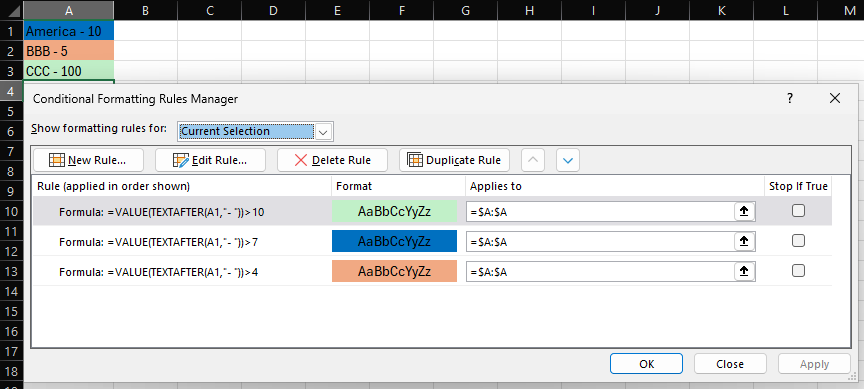
Task: Enable Stop If True for >4 rule
Action: pyautogui.click(x=798, y=271)
